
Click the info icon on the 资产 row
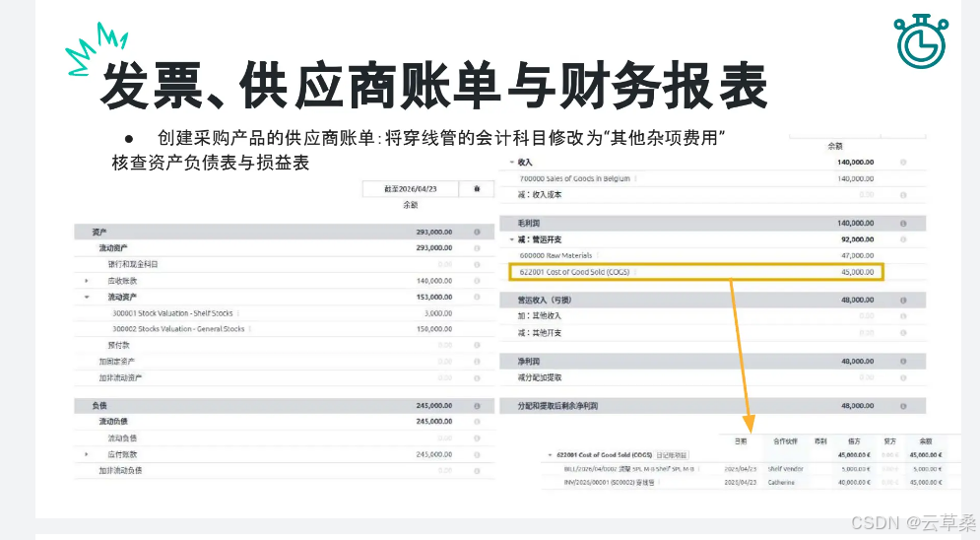tap(477, 232)
